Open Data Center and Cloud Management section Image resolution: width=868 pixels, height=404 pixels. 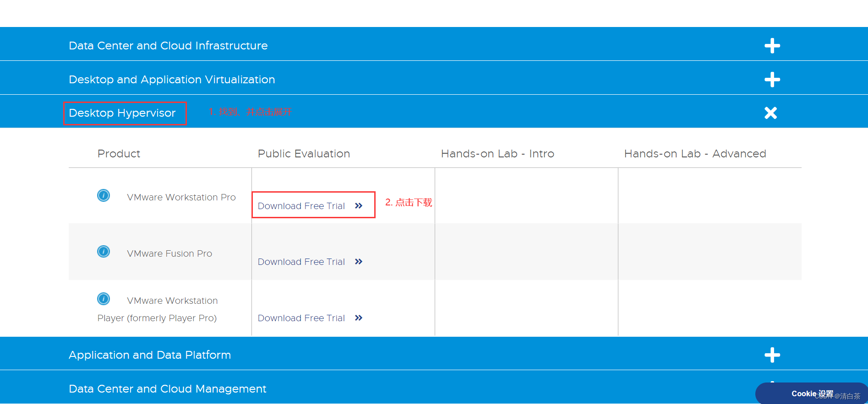coord(167,389)
